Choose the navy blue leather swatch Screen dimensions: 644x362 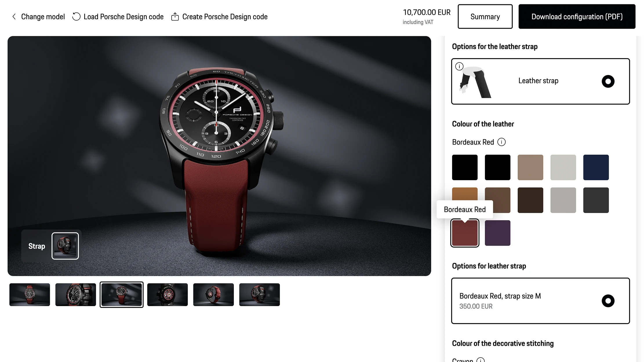[x=596, y=167]
